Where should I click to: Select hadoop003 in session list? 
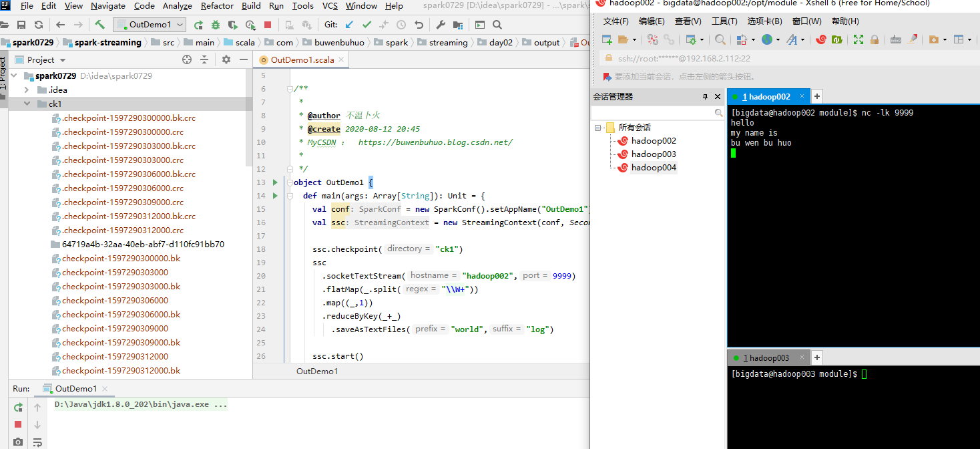pos(654,154)
